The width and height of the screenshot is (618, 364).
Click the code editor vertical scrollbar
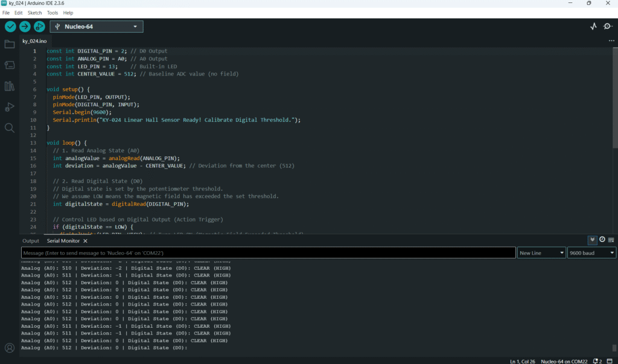tap(615, 97)
